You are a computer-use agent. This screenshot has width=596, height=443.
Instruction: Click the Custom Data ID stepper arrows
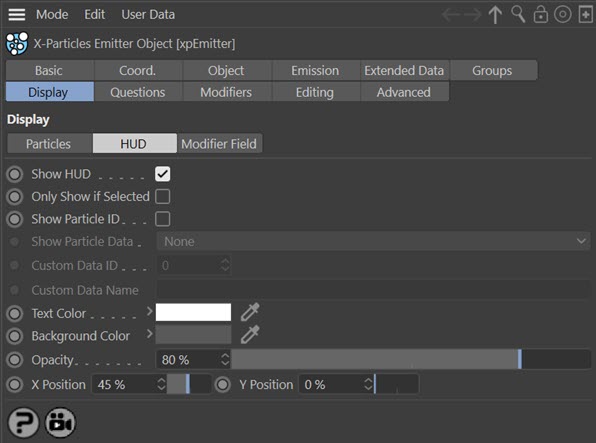(225, 265)
